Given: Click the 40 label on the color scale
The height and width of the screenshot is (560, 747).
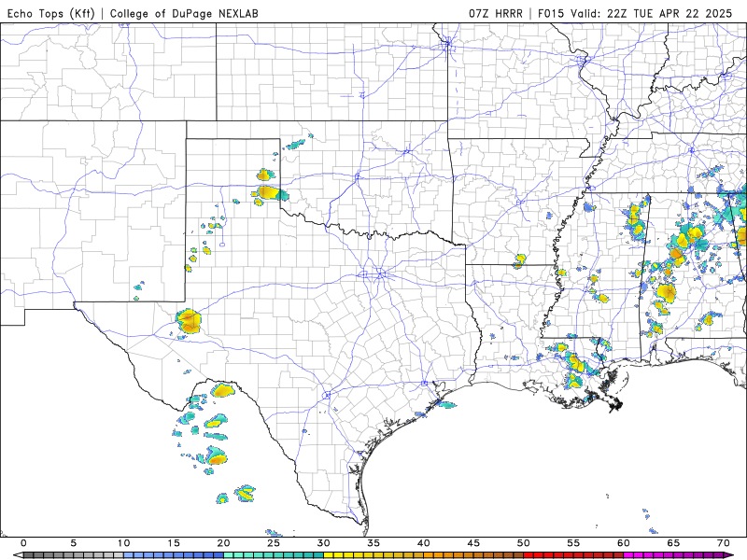Looking at the screenshot, I should tap(424, 543).
